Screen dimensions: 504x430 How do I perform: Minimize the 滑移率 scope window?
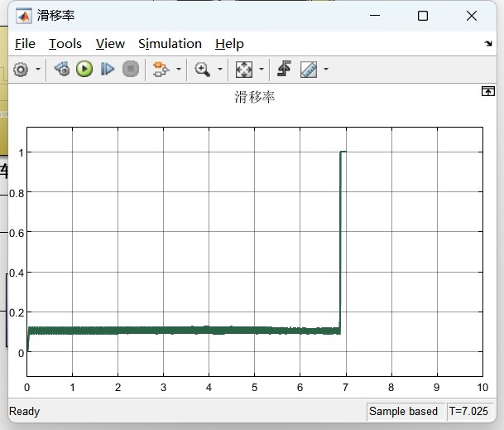(375, 16)
